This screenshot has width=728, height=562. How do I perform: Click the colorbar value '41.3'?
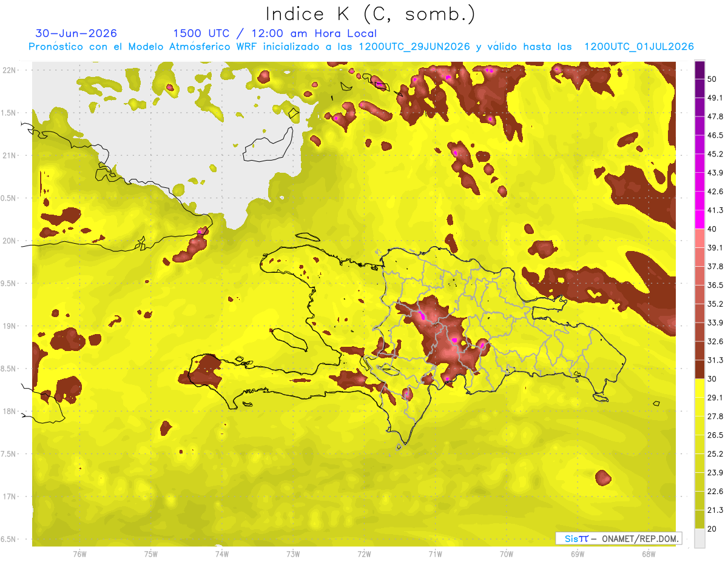coord(715,210)
